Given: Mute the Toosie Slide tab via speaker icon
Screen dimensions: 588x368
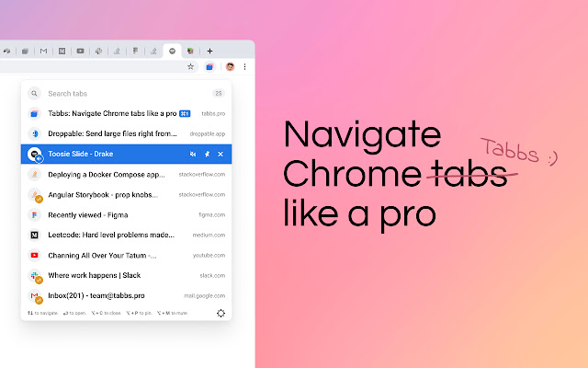Looking at the screenshot, I should pos(193,154).
